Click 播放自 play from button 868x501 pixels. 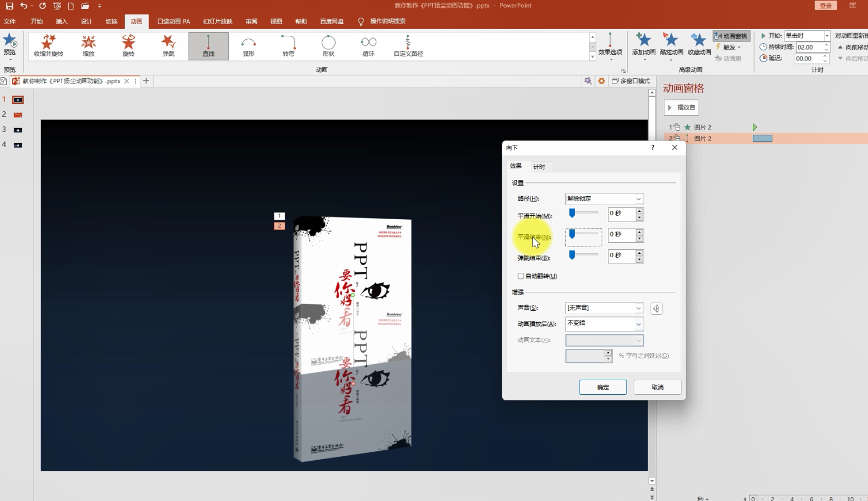point(681,107)
